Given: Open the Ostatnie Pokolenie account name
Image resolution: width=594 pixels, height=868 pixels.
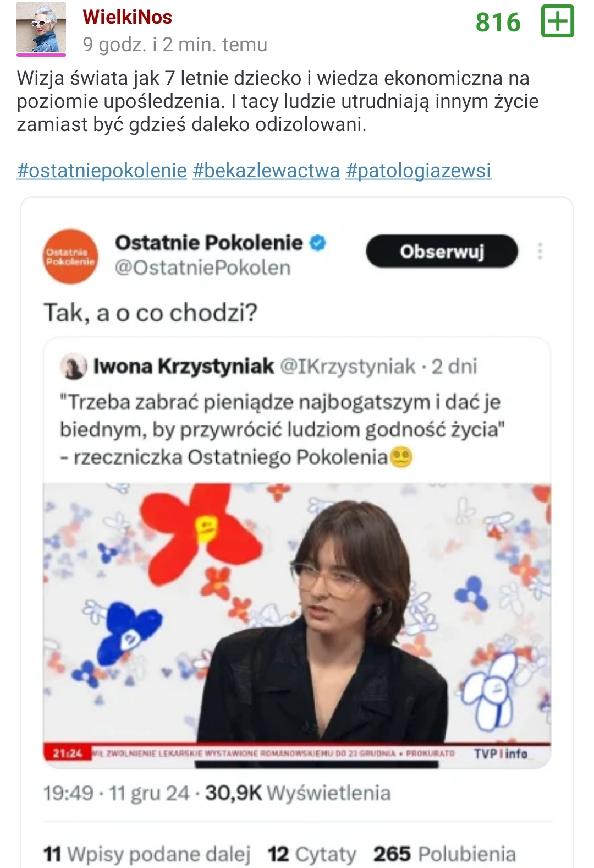Looking at the screenshot, I should tap(209, 243).
